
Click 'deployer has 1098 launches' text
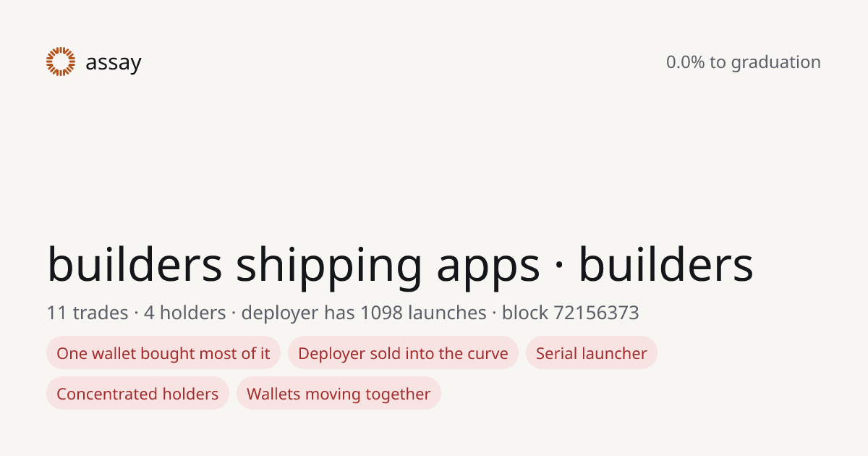pyautogui.click(x=364, y=313)
